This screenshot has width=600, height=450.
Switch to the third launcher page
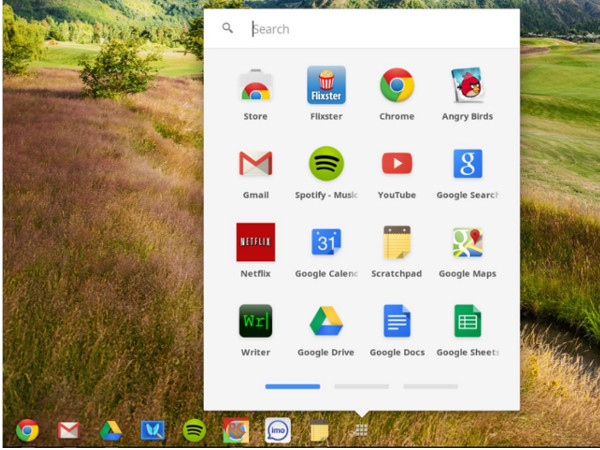click(x=430, y=386)
